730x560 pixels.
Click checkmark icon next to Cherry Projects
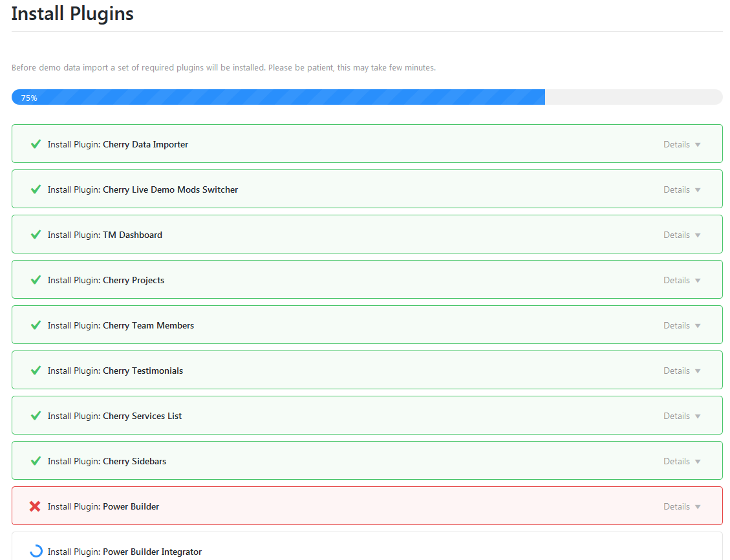pos(36,280)
